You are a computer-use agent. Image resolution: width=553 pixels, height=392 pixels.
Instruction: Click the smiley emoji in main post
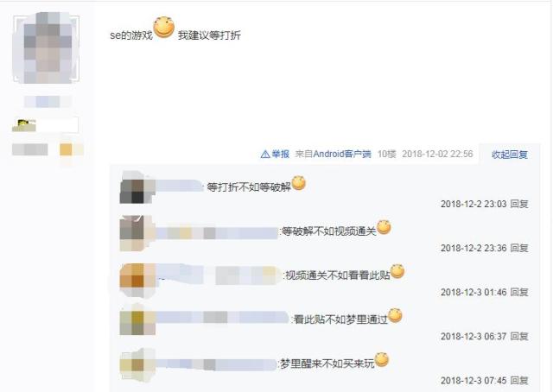click(x=164, y=27)
